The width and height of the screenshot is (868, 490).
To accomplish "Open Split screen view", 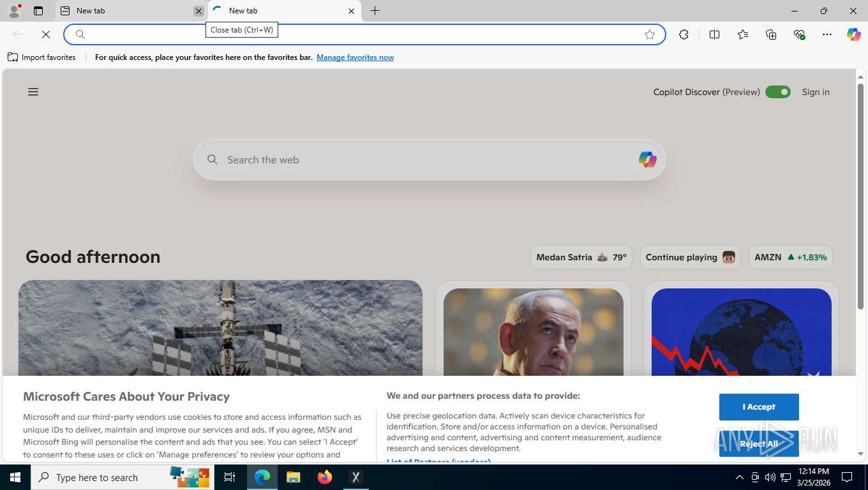I will click(715, 34).
